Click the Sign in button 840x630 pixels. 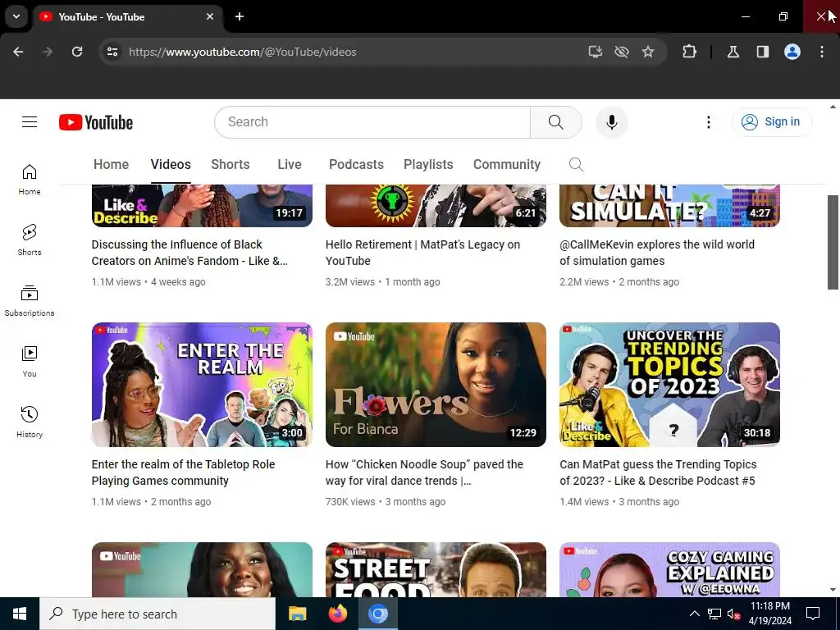[772, 122]
